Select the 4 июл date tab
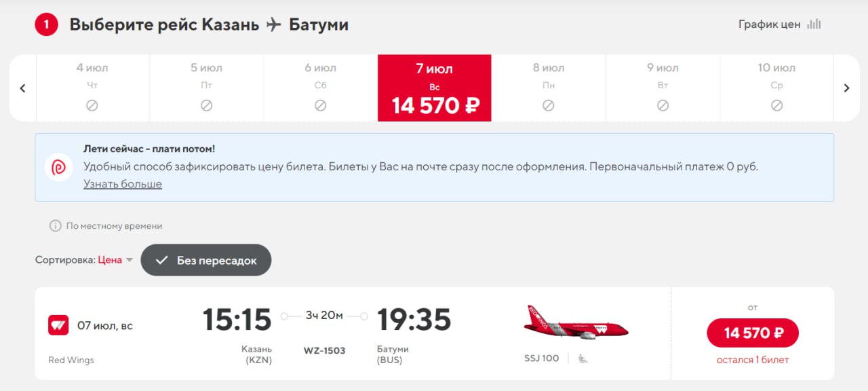 tap(92, 88)
